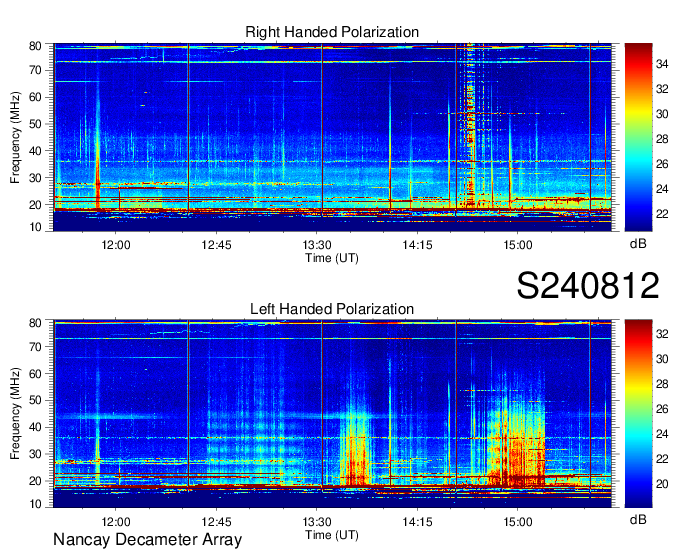680x552 pixels.
Task: Click the 40 MHz tick on the Left Handed plot
Action: click(36, 427)
